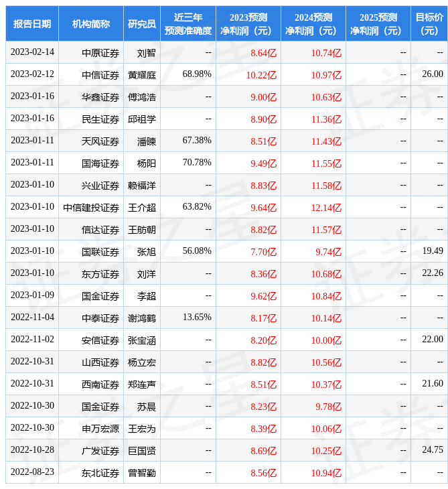Screen dimensions: 448x489
Task: Click the 2023预测净利润 column header
Action: pos(248,23)
